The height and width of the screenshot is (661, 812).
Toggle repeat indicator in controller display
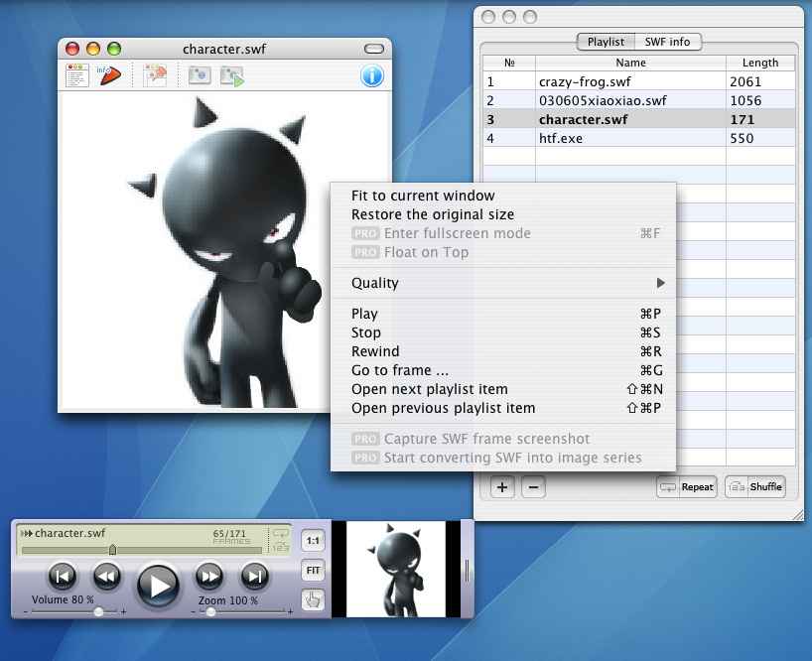(x=281, y=533)
